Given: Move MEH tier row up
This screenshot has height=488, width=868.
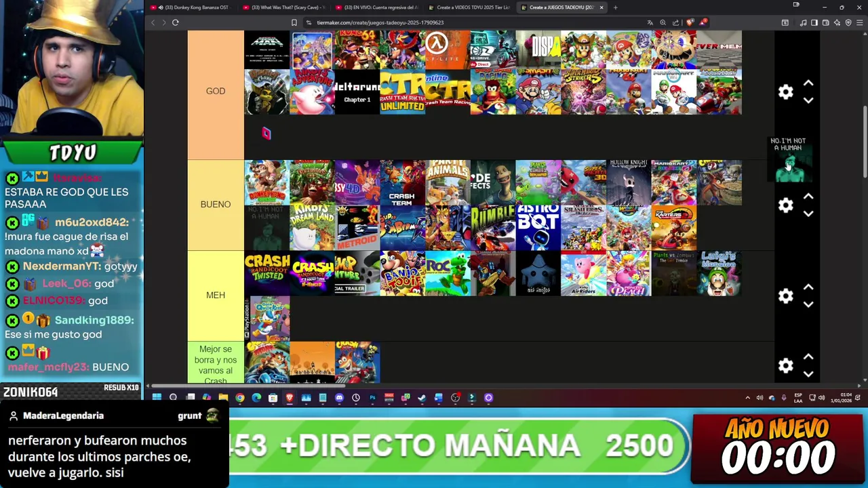Looking at the screenshot, I should tap(808, 287).
